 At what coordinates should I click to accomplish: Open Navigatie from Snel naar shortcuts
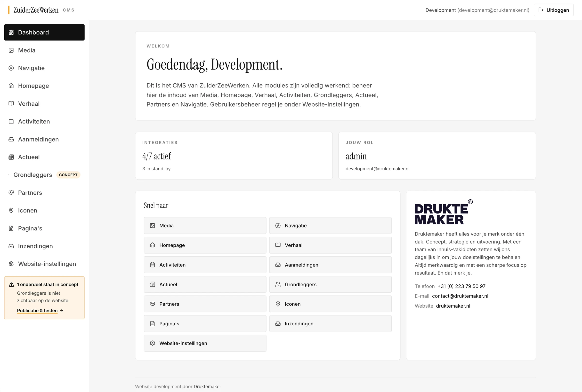[x=330, y=226]
